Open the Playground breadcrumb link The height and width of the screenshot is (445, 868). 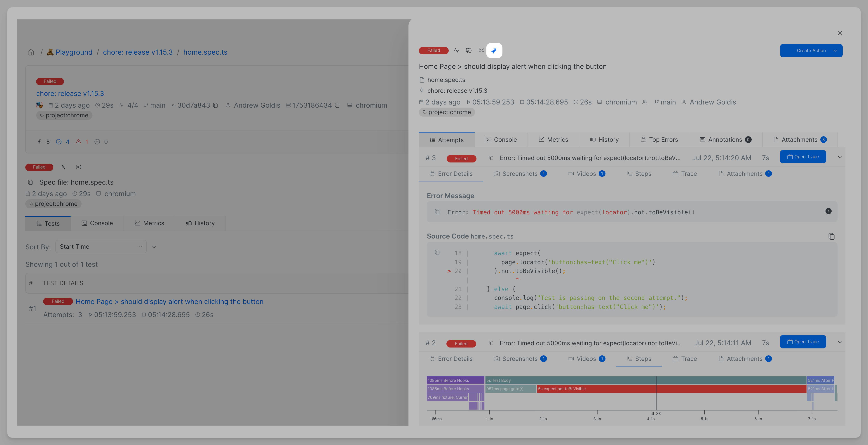tap(74, 52)
